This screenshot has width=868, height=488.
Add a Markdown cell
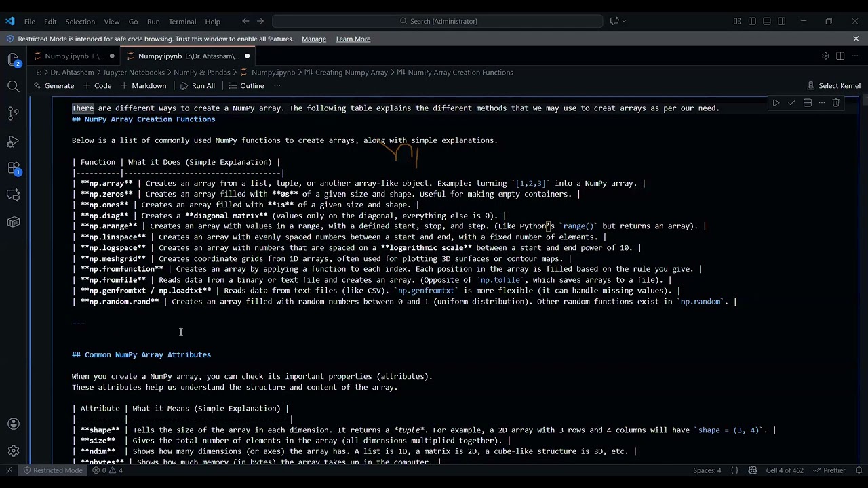coord(143,85)
